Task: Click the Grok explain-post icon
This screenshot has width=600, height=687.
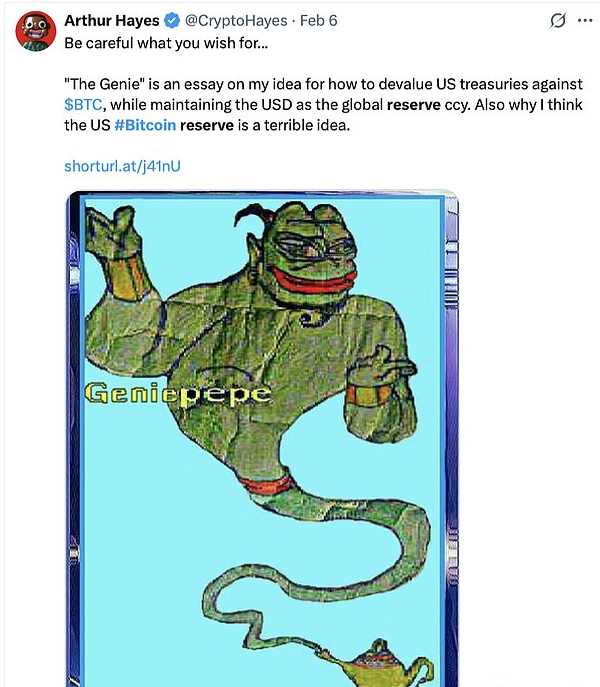Action: click(558, 21)
